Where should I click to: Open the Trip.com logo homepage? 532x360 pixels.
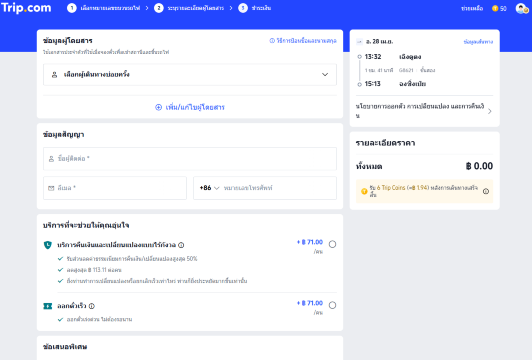(x=26, y=7)
